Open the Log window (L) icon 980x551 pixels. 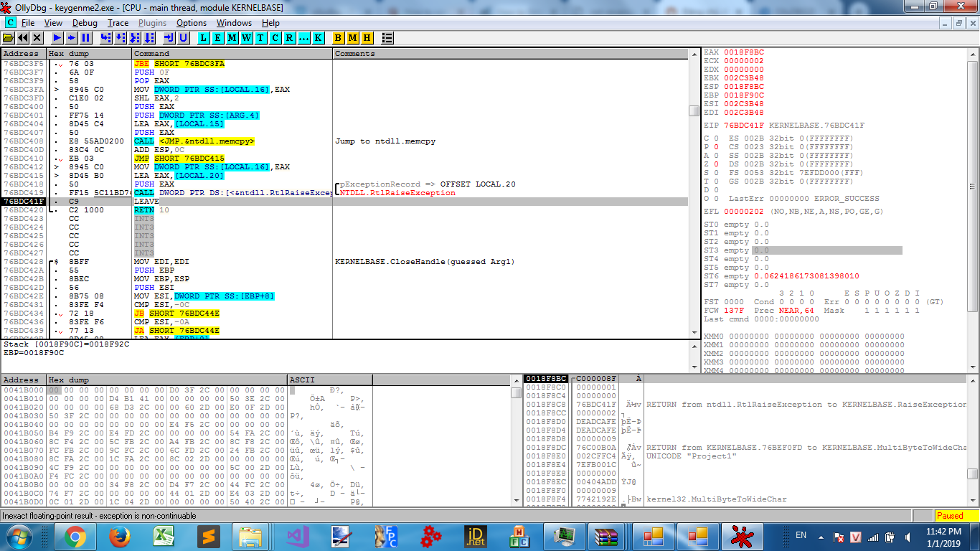pos(204,37)
